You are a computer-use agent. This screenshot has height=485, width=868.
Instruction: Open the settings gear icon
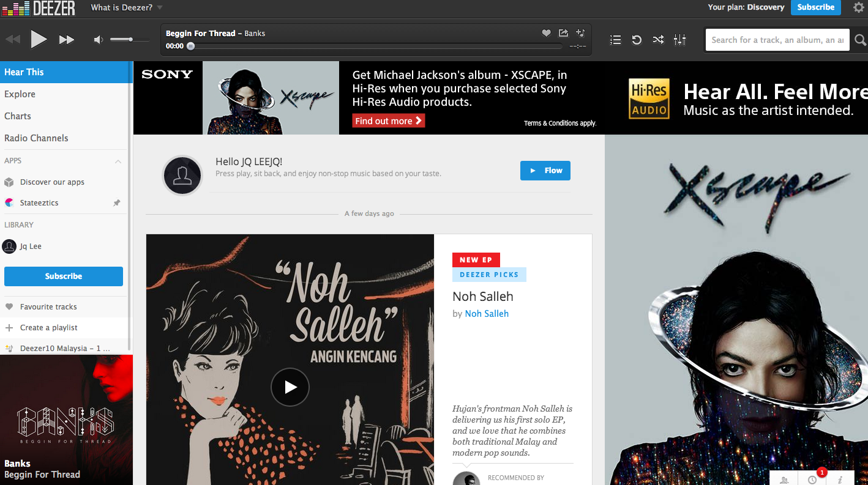[x=859, y=7]
